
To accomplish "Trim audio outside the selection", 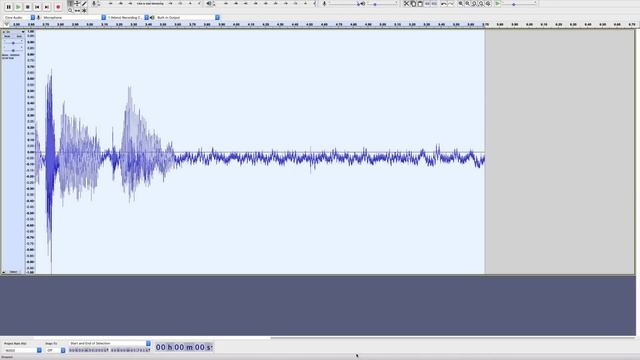I will (x=427, y=4).
